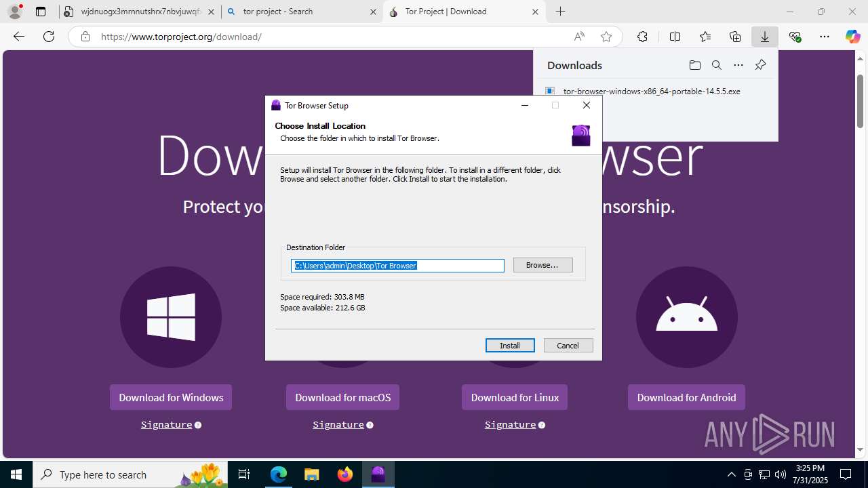Click the Windows Start button
This screenshot has height=488, width=868.
pos(16,474)
